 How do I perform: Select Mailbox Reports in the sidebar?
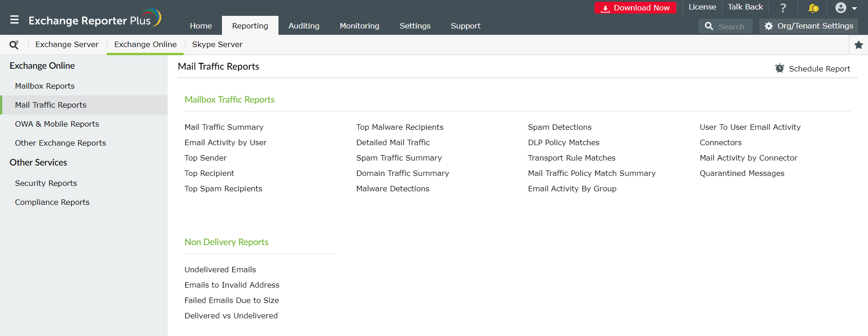pyautogui.click(x=45, y=86)
